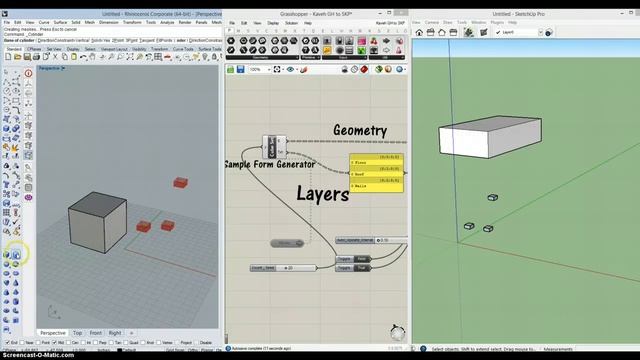Click the Tangent command-line option in Rhino
640x360 pixels.
147,40
